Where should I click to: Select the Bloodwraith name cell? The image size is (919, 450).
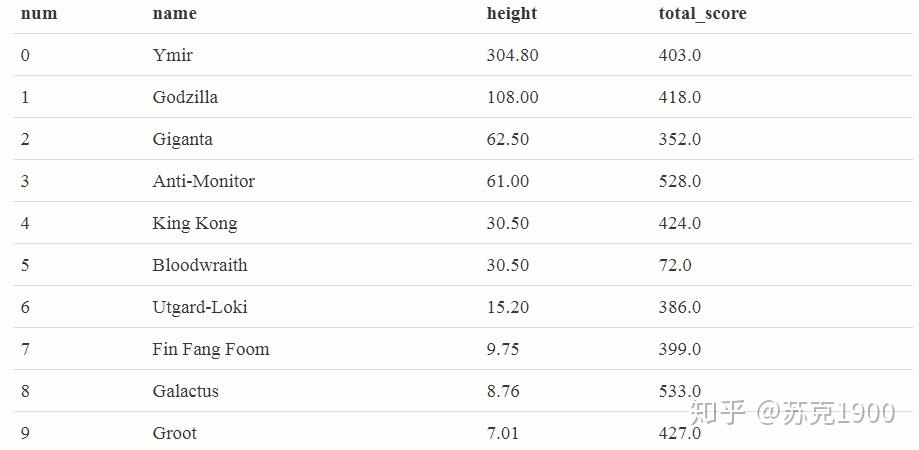200,265
